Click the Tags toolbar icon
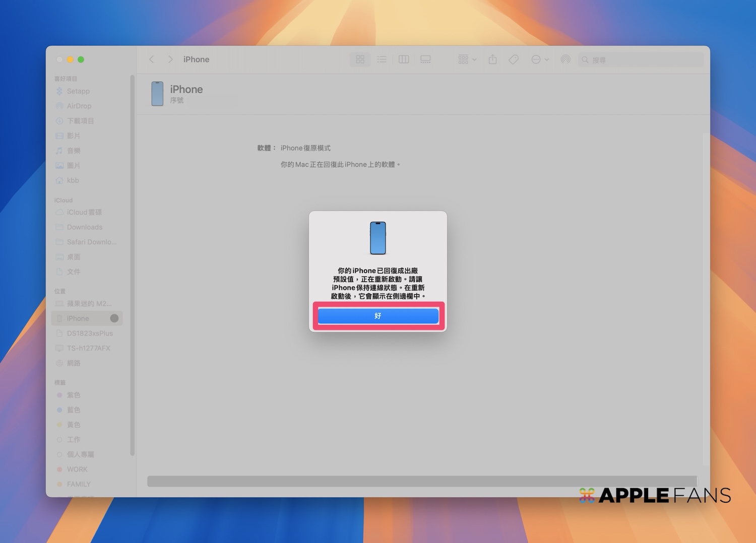This screenshot has height=543, width=756. point(514,59)
